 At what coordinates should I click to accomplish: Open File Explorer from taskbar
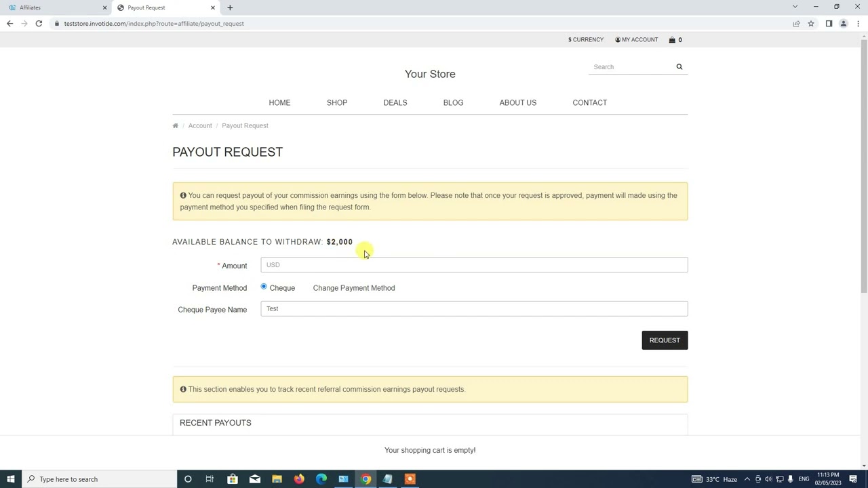click(x=277, y=479)
